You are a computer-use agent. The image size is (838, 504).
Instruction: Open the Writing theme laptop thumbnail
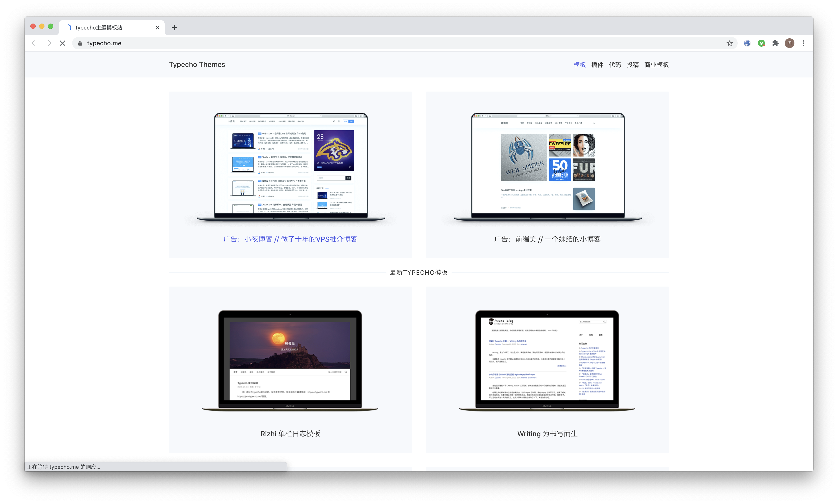[547, 361]
